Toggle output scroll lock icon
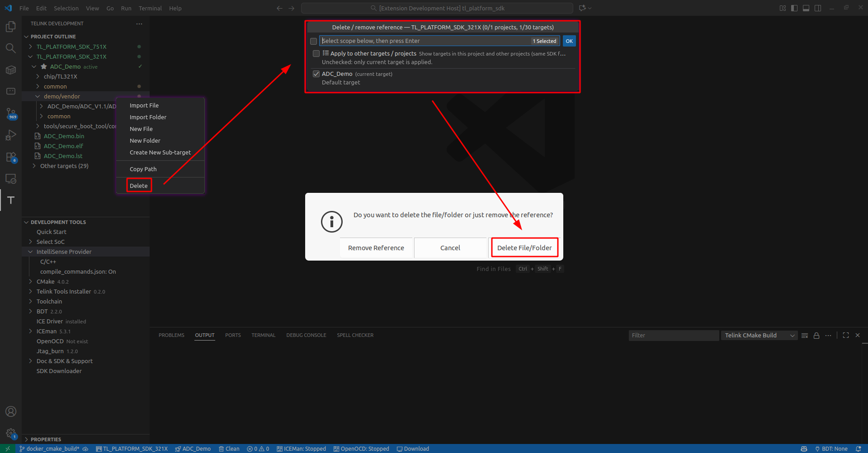868x453 pixels. [x=816, y=336]
